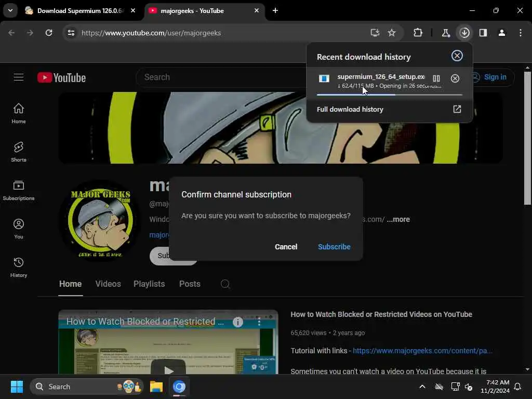This screenshot has width=532, height=399.
Task: Open Subscriptions in the sidebar
Action: 19,190
